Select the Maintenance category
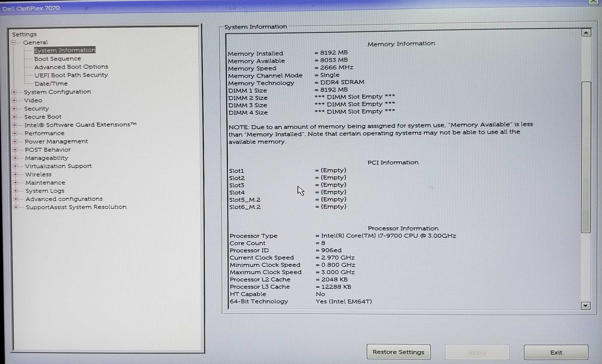Screen dimensions: 602x364 pos(45,183)
